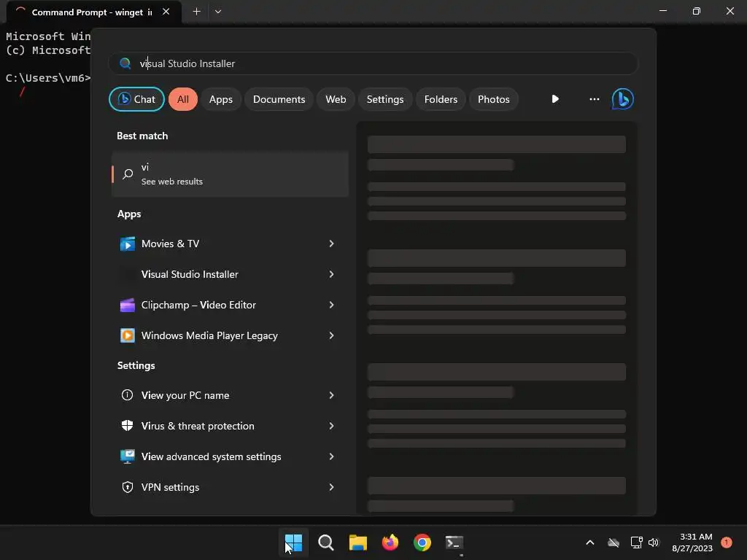Screen dimensions: 747x560
Task: Open clock and date 3:31 AM
Action: (692, 542)
